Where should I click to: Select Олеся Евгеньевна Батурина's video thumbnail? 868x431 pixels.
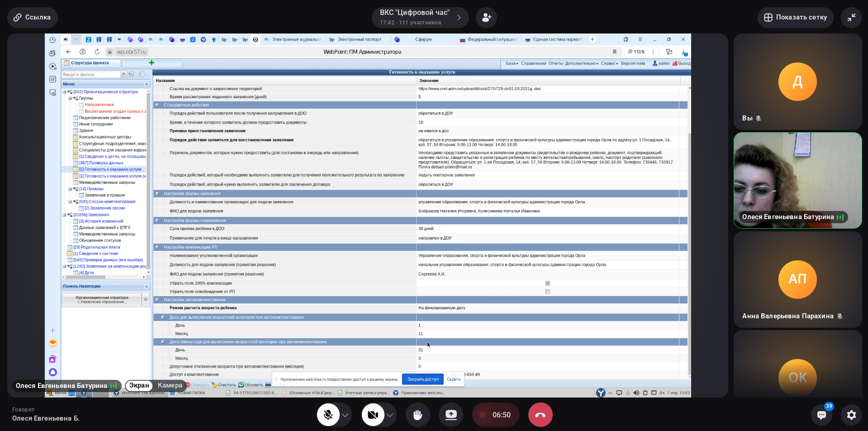797,180
